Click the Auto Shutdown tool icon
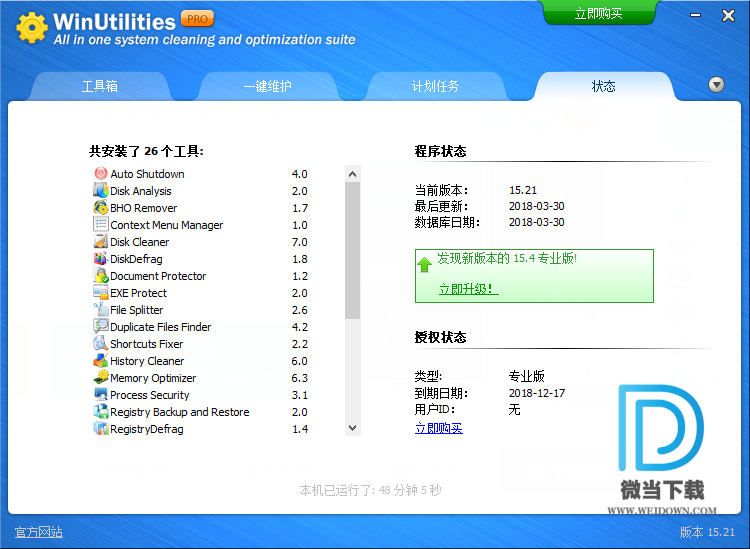 tap(100, 173)
